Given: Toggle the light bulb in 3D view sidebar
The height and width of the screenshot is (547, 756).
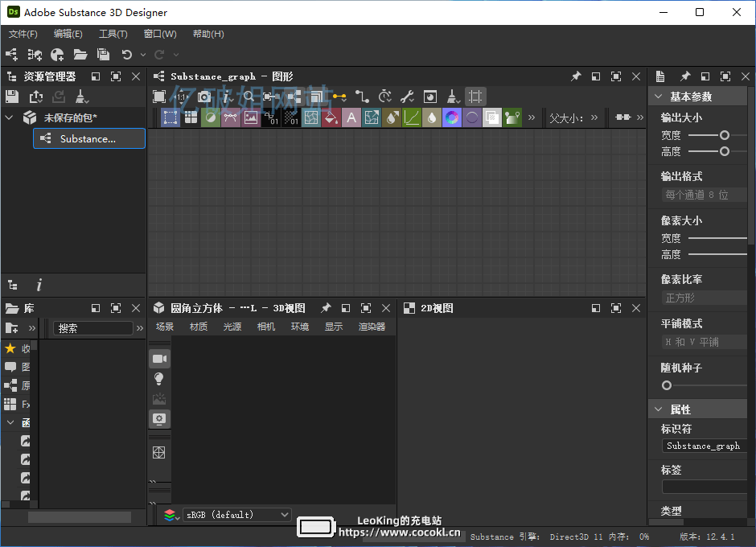Looking at the screenshot, I should (x=159, y=379).
